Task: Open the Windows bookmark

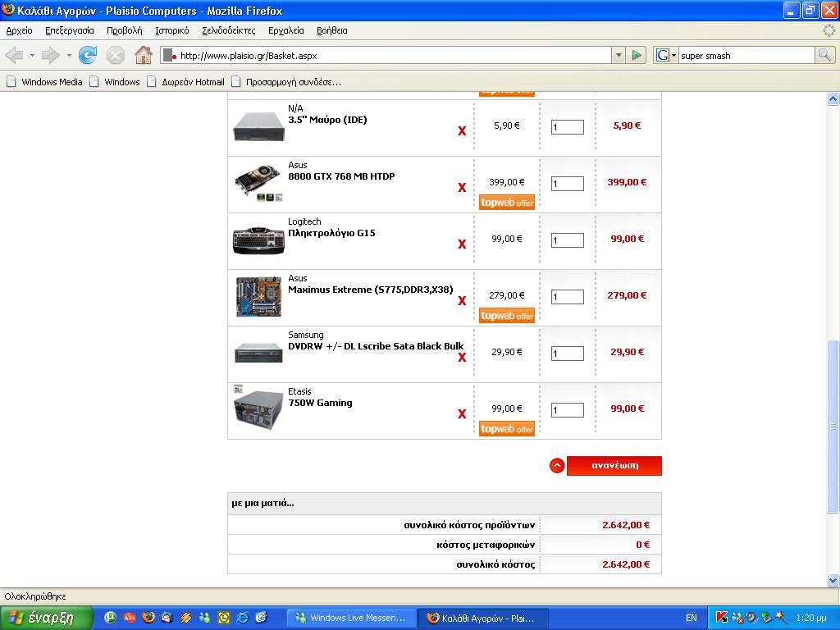Action: click(115, 82)
